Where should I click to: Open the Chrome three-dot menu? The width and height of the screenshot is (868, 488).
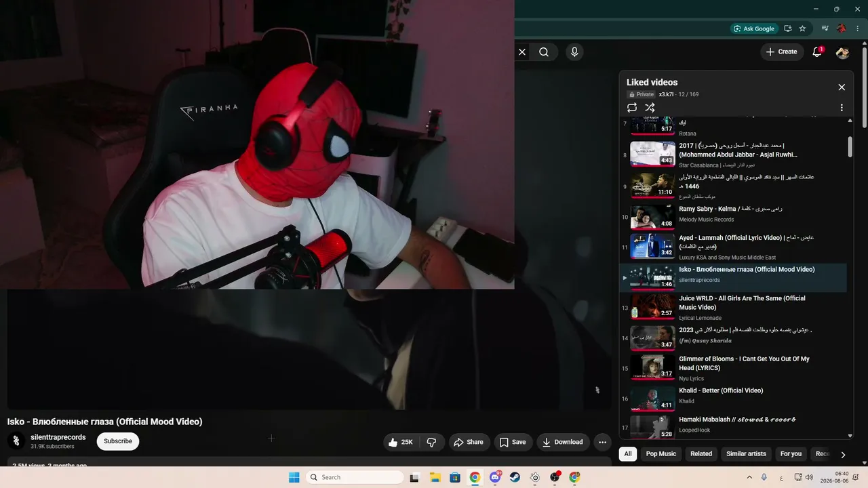pos(858,28)
